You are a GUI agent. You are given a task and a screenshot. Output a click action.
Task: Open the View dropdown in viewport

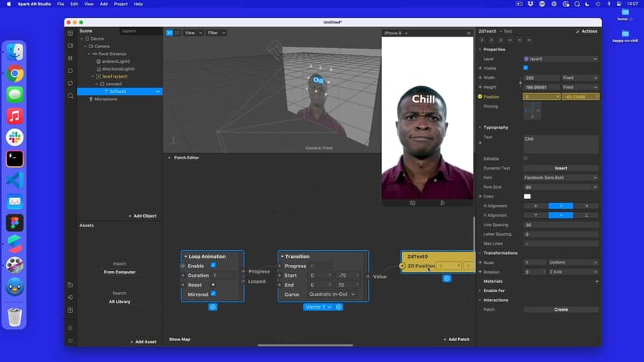[193, 33]
